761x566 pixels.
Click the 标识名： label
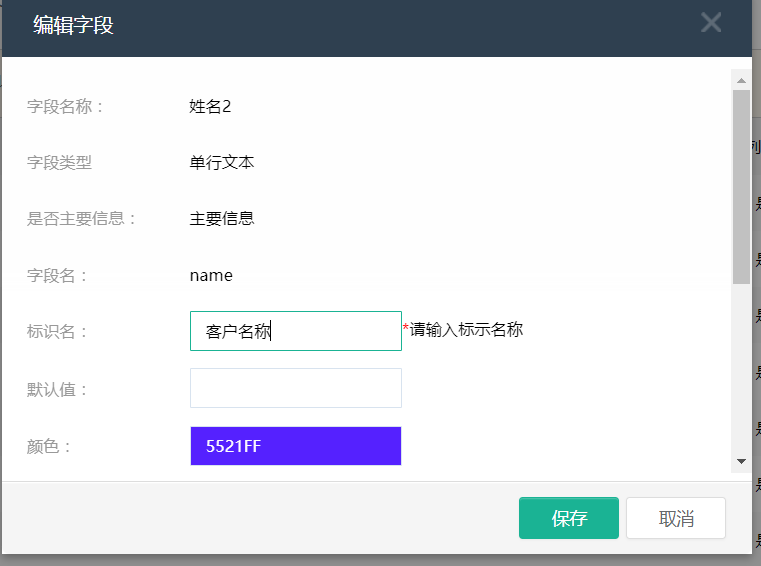tap(57, 332)
